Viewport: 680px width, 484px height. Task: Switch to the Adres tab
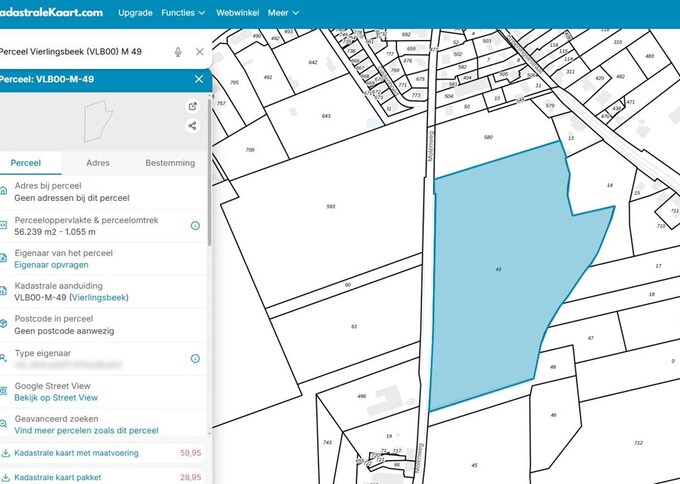[98, 162]
